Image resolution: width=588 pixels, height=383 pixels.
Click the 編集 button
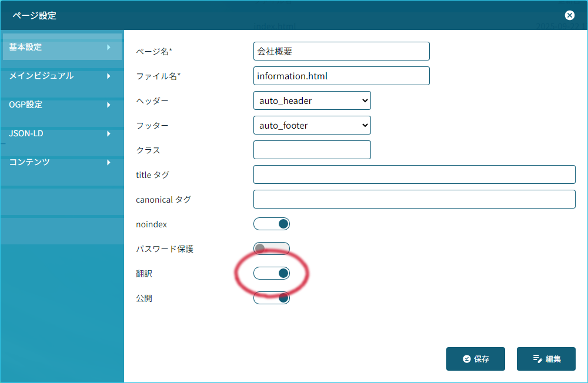coord(546,359)
